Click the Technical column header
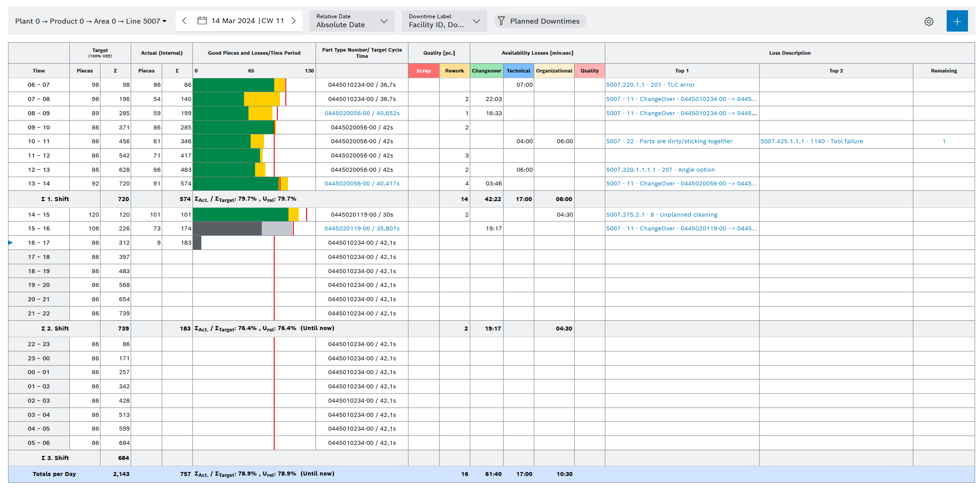Screen dimensions: 980x488 pyautogui.click(x=518, y=71)
